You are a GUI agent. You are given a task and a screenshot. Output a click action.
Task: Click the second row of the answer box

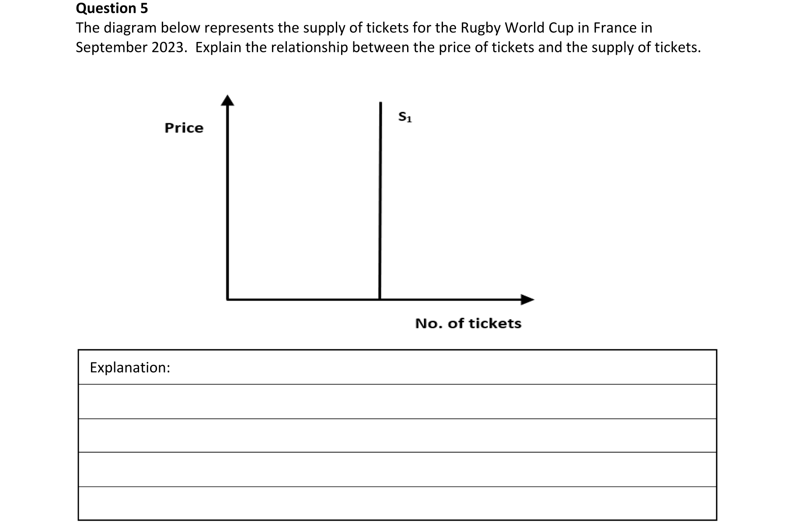pos(397,402)
